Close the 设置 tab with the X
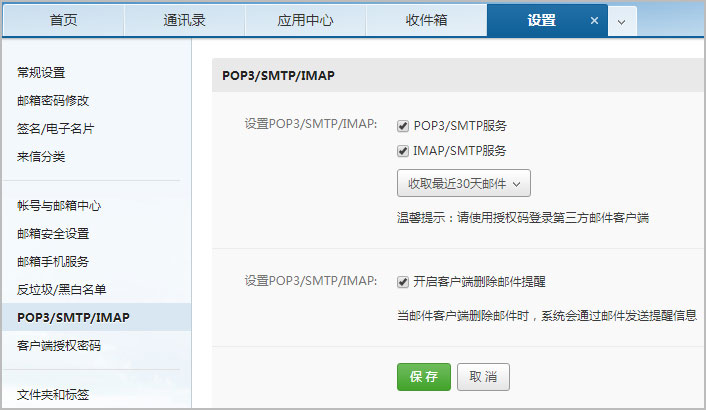This screenshot has height=410, width=706. click(594, 21)
